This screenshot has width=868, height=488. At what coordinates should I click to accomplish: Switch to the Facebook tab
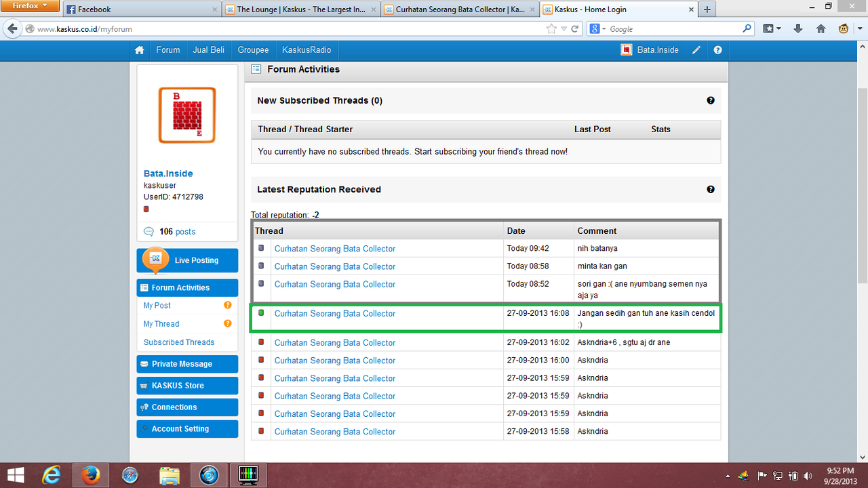[x=142, y=9]
